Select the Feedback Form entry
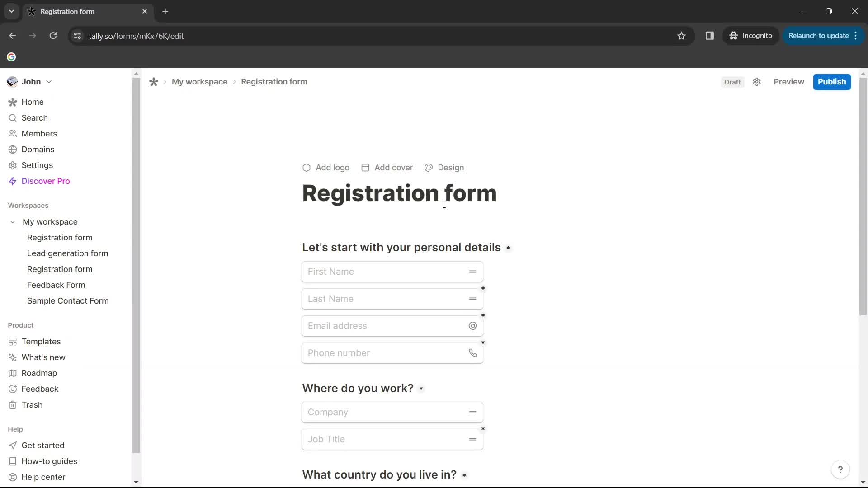Screen dimensions: 868x488 (x=56, y=285)
